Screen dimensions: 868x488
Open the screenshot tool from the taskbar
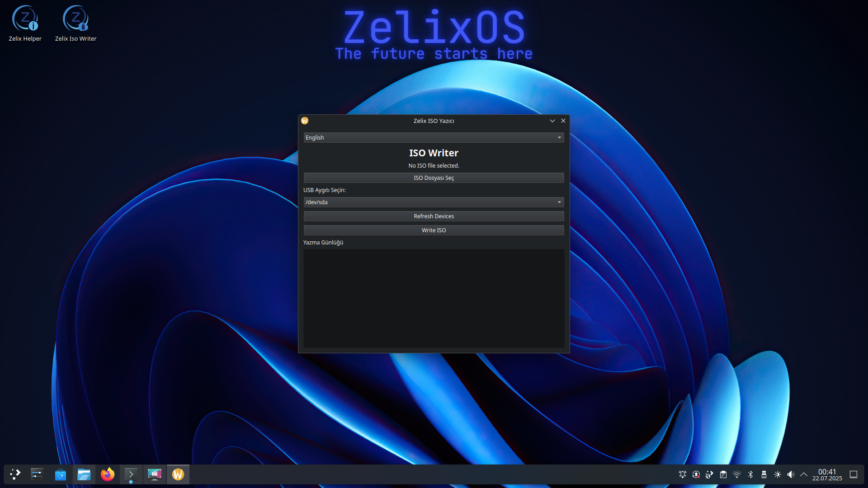(155, 474)
